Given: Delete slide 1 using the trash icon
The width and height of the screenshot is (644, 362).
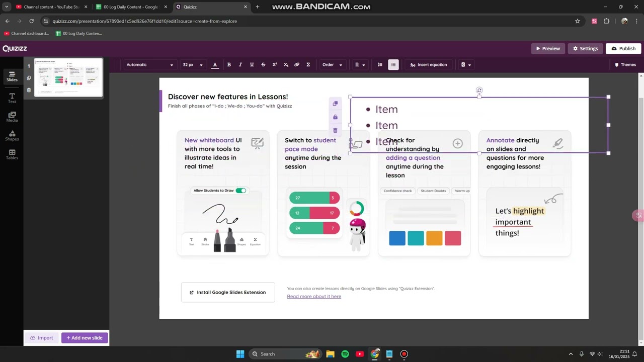Looking at the screenshot, I should pos(29,90).
